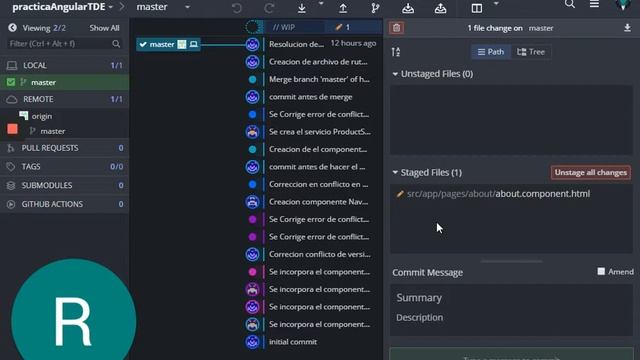Toggle the red visibility box of remote master
Screen dimensions: 640x360
(12, 129)
